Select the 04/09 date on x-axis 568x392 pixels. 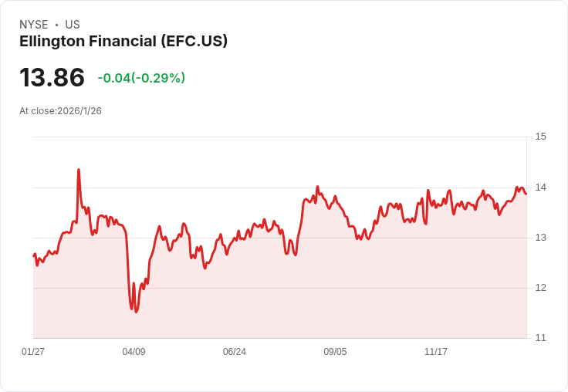[134, 352]
